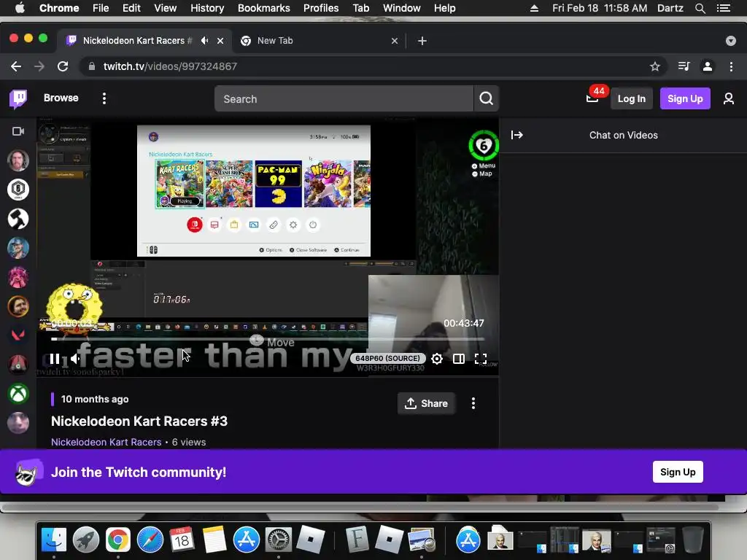Click the followed channels camera icon in sidebar
This screenshot has width=747, height=560.
[18, 131]
